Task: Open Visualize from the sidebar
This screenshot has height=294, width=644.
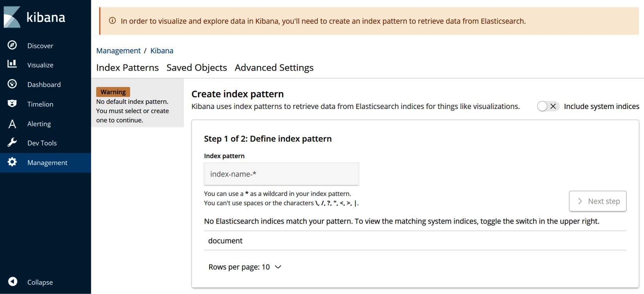Action: click(x=40, y=65)
